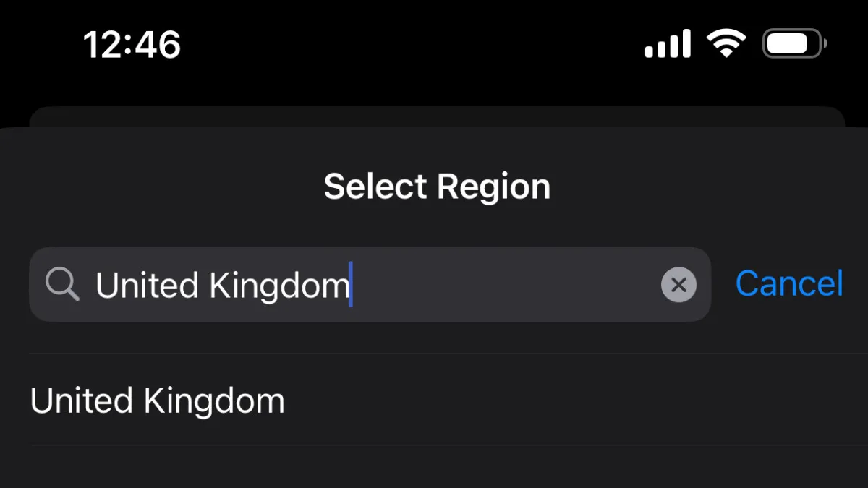Screen dimensions: 868x488
Task: Clear the search text with the X icon
Action: click(x=678, y=284)
